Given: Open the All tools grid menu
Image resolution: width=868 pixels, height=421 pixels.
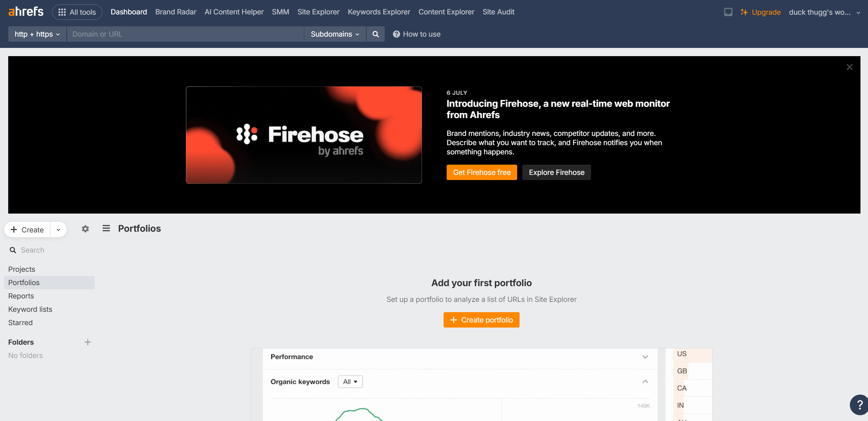Looking at the screenshot, I should pyautogui.click(x=77, y=12).
